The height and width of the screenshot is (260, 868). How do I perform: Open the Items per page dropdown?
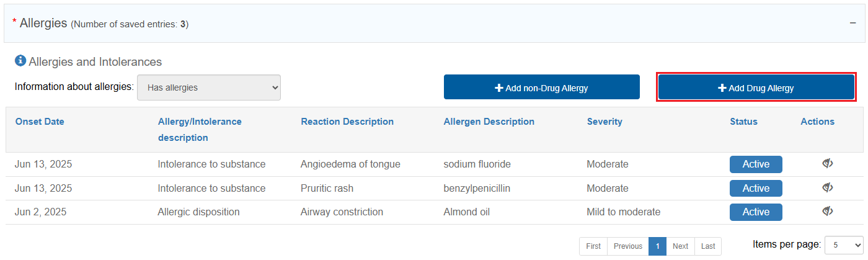(843, 244)
